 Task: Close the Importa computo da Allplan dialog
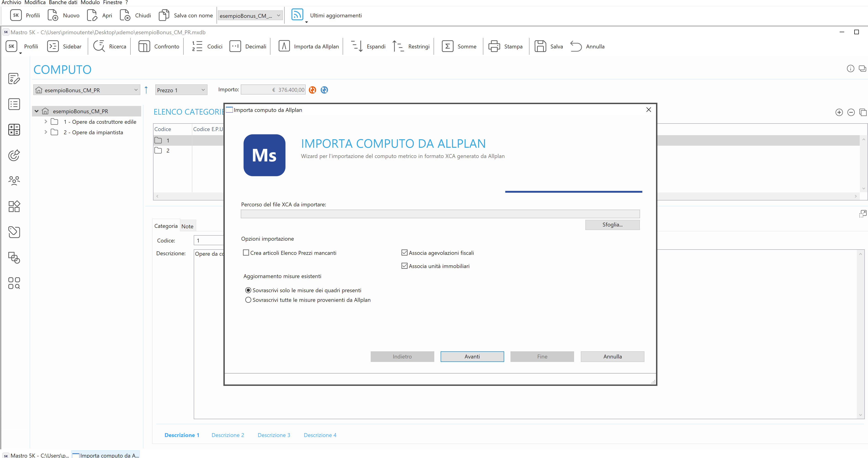[648, 110]
